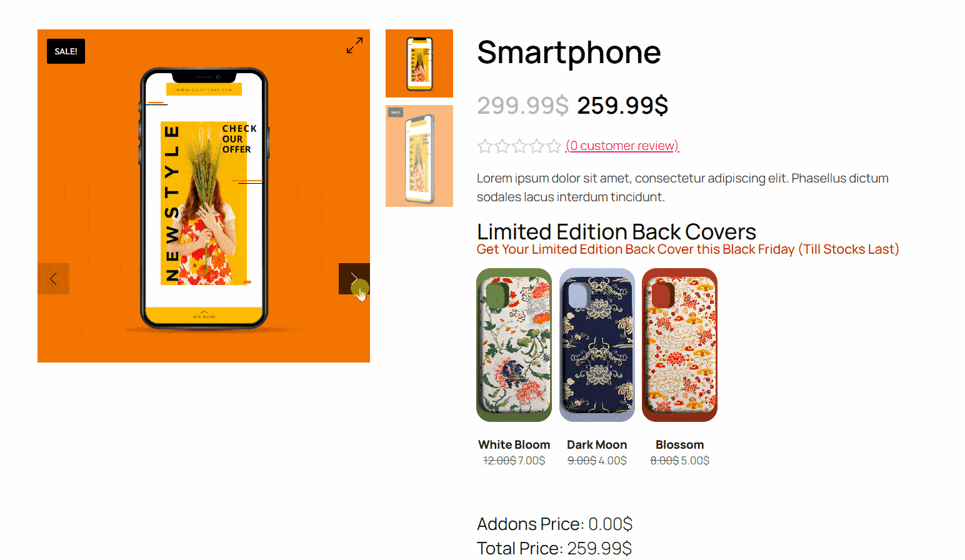Open the 0 customer review link

[x=622, y=146]
